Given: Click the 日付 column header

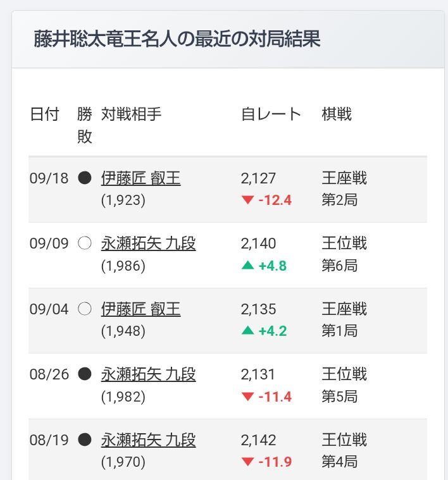Looking at the screenshot, I should [x=44, y=114].
